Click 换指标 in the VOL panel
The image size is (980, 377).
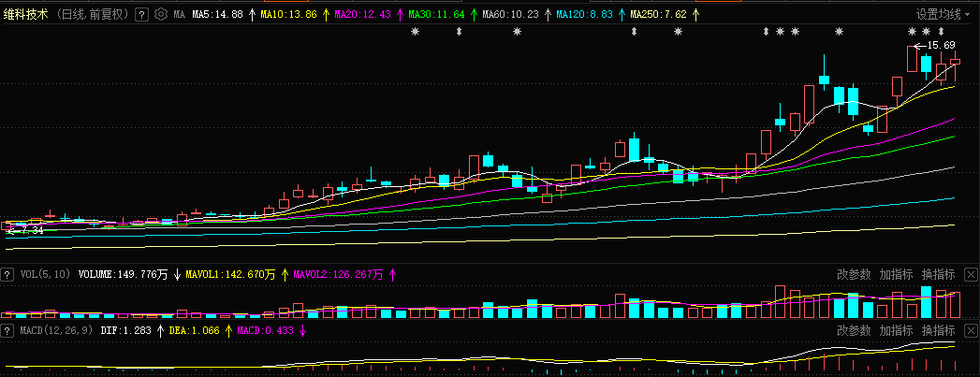938,274
